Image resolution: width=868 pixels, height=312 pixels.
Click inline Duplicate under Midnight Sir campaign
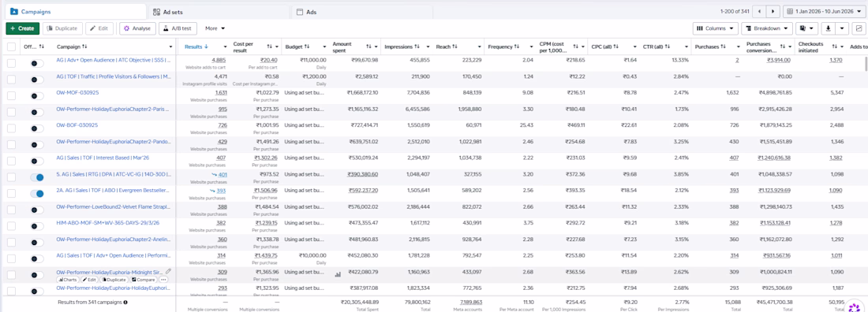pyautogui.click(x=114, y=280)
